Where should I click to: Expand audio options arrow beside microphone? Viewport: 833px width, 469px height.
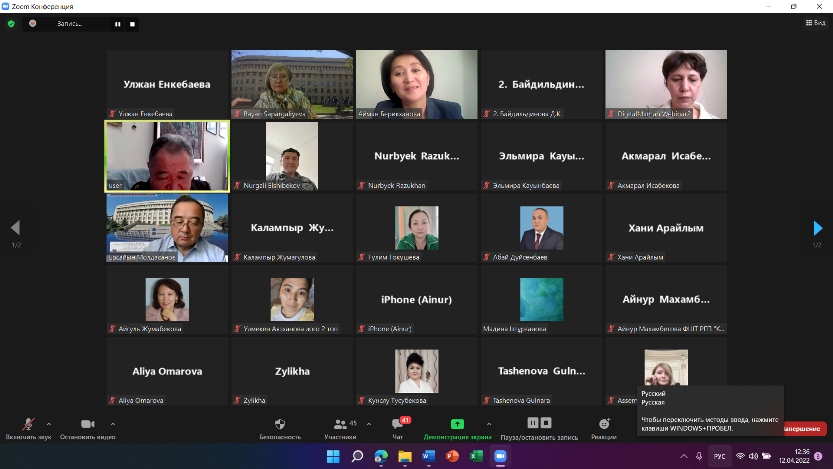[51, 423]
